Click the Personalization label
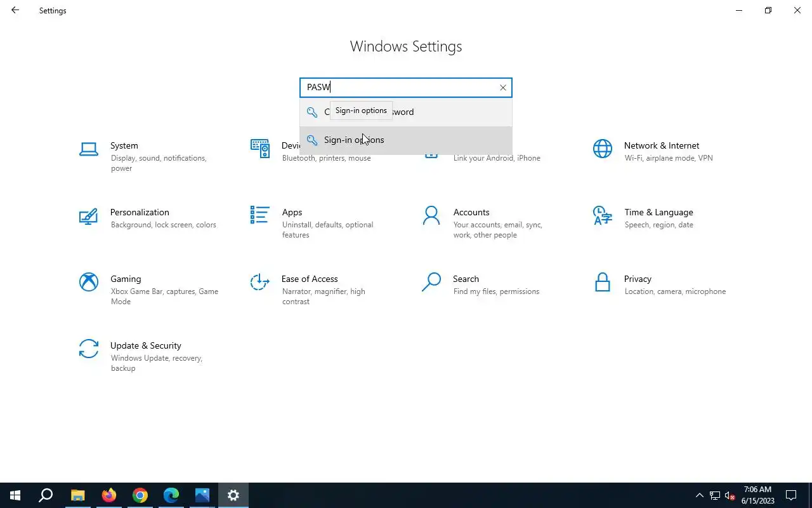This screenshot has width=812, height=508. pyautogui.click(x=140, y=213)
